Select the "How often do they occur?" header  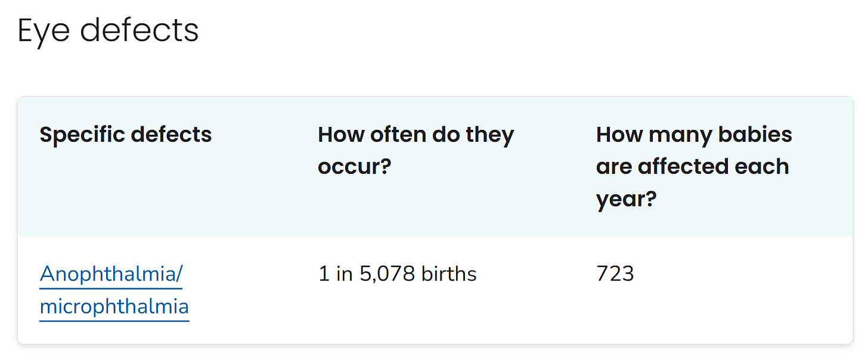click(x=416, y=151)
